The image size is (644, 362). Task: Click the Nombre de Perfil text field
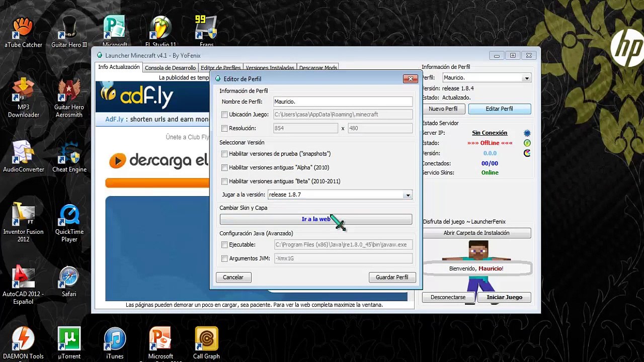coord(343,102)
